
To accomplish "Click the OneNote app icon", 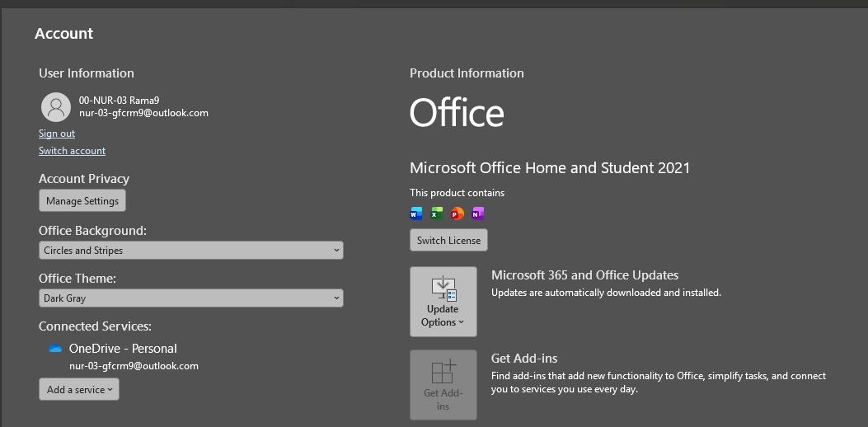I will 478,214.
